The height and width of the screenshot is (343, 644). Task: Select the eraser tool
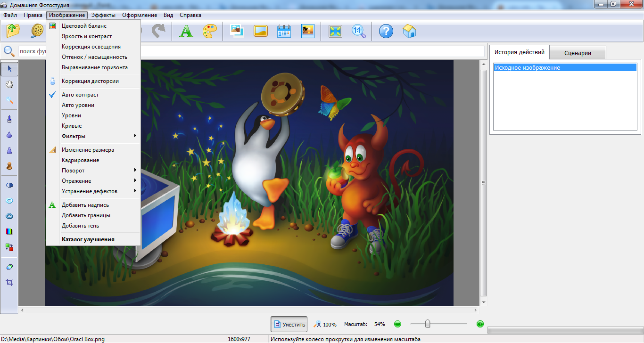tap(9, 267)
